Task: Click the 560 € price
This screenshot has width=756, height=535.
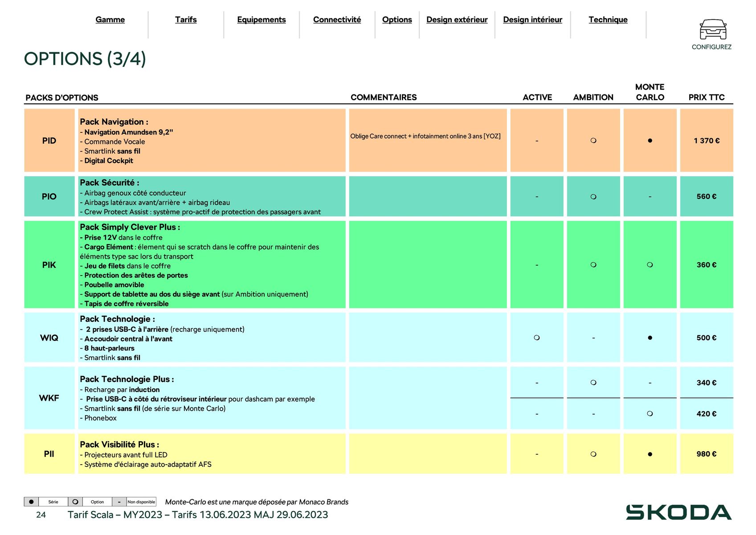Action: click(x=707, y=197)
